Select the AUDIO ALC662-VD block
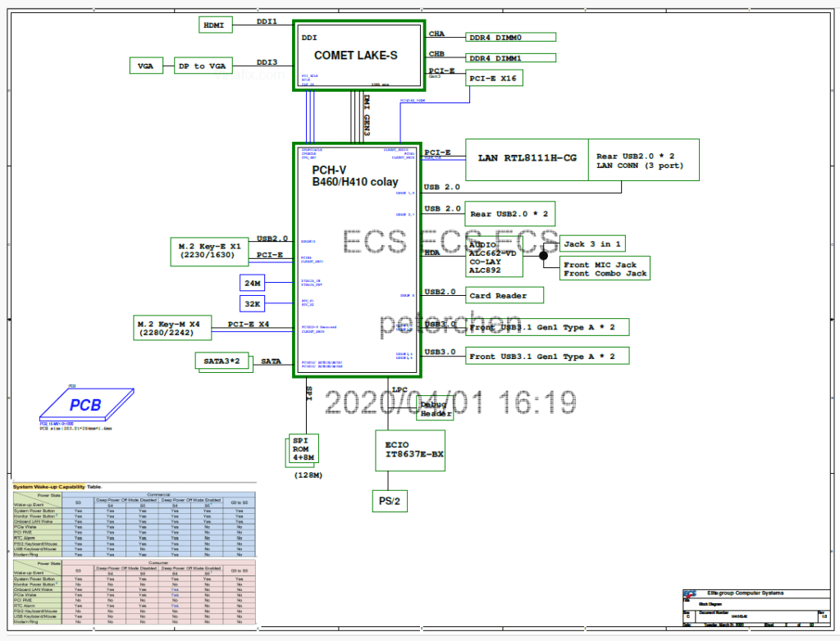 coord(494,257)
